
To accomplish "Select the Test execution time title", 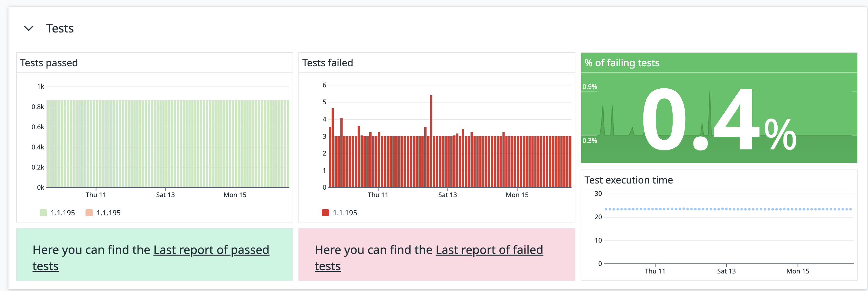I will (x=628, y=180).
